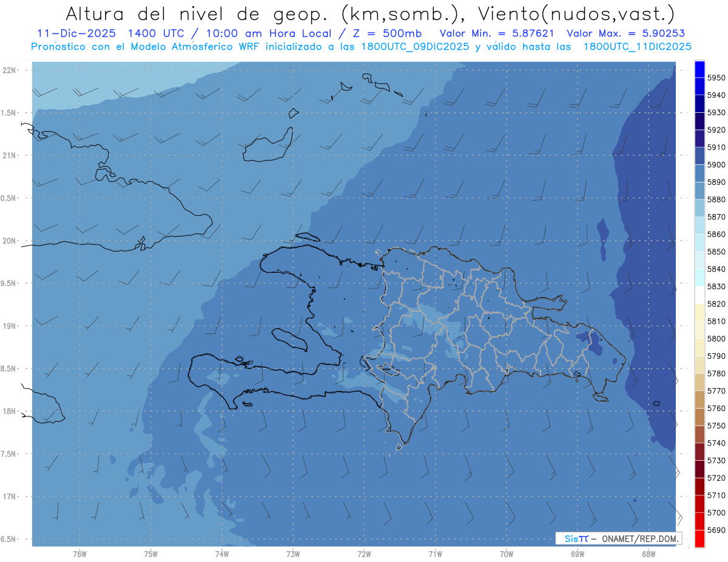Image resolution: width=728 pixels, height=562 pixels.
Task: Click the legend value 5840
Action: click(716, 269)
